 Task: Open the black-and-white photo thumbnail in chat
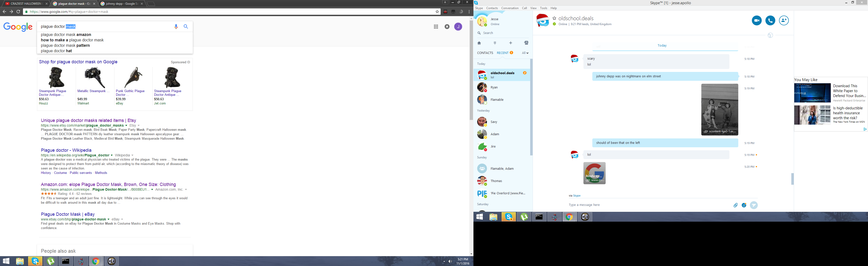(719, 109)
